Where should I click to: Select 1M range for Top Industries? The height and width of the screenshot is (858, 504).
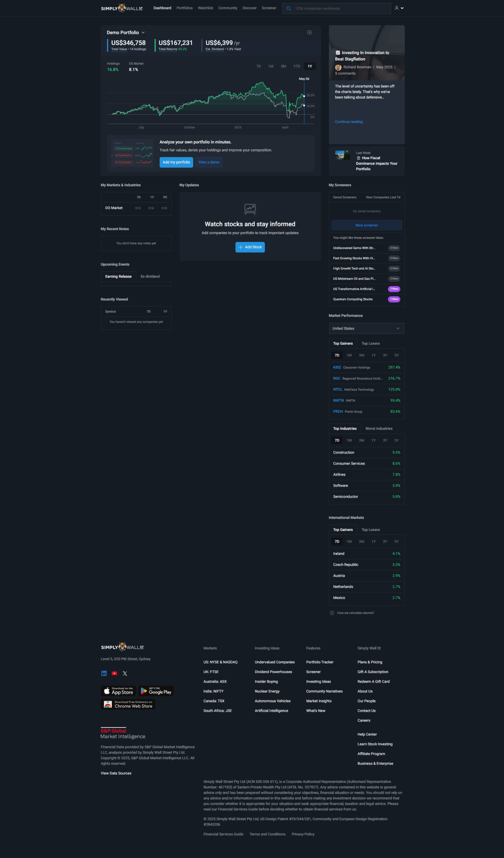[x=349, y=440]
